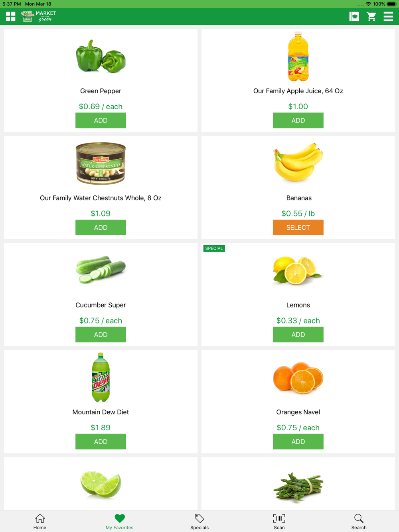399x532 pixels.
Task: Open the Search tab
Action: pyautogui.click(x=359, y=521)
